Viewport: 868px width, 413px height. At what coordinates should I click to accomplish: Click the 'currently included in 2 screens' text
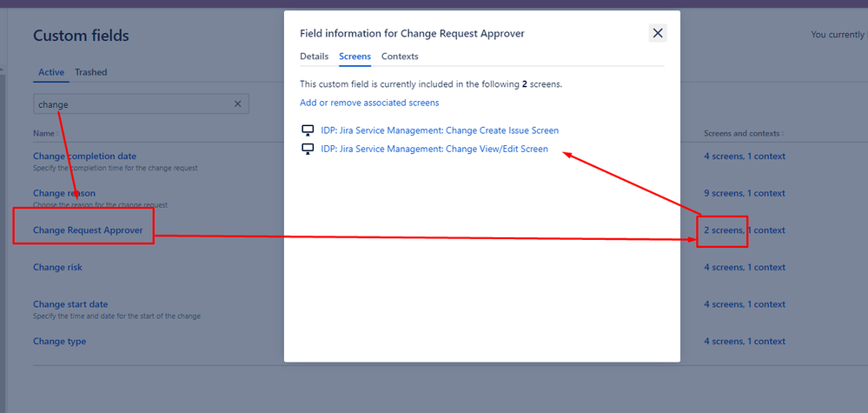(431, 84)
